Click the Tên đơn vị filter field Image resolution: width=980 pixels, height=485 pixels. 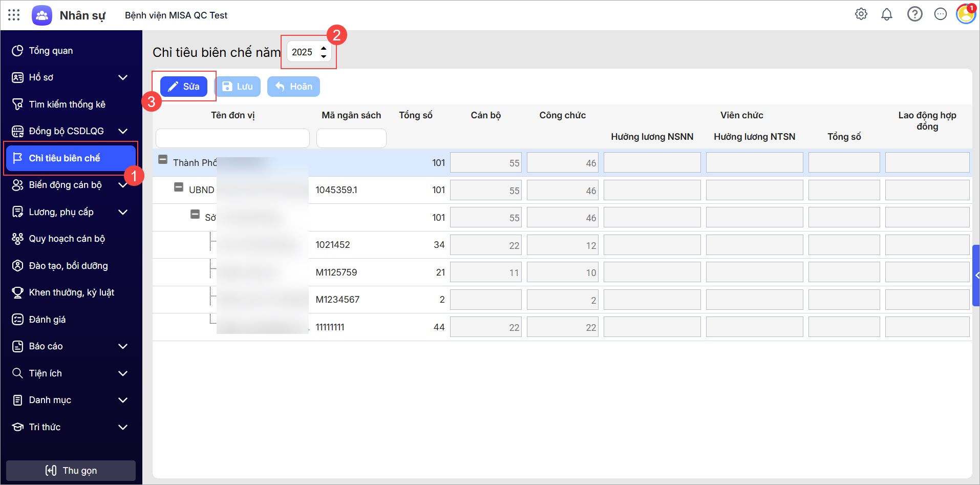coord(232,138)
